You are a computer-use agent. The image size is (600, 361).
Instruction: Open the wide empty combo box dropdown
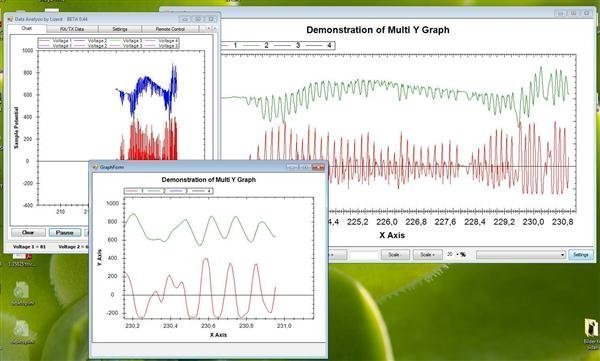[x=521, y=255]
